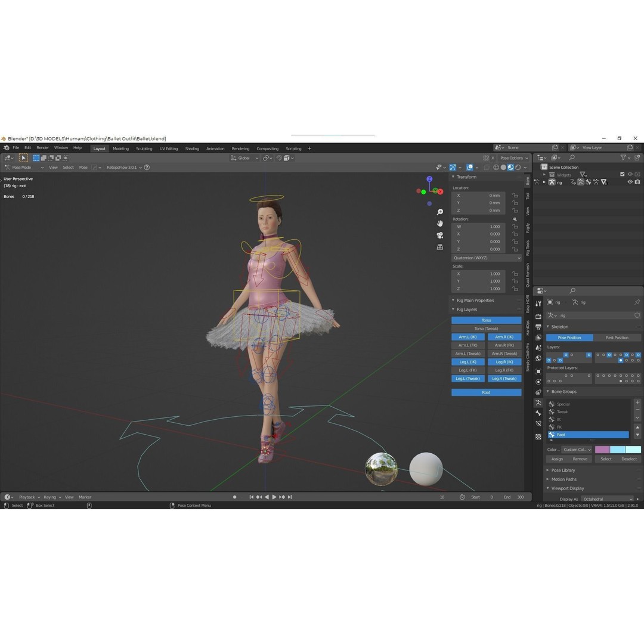
Task: Hide the Widgets collection eye icon
Action: point(630,175)
